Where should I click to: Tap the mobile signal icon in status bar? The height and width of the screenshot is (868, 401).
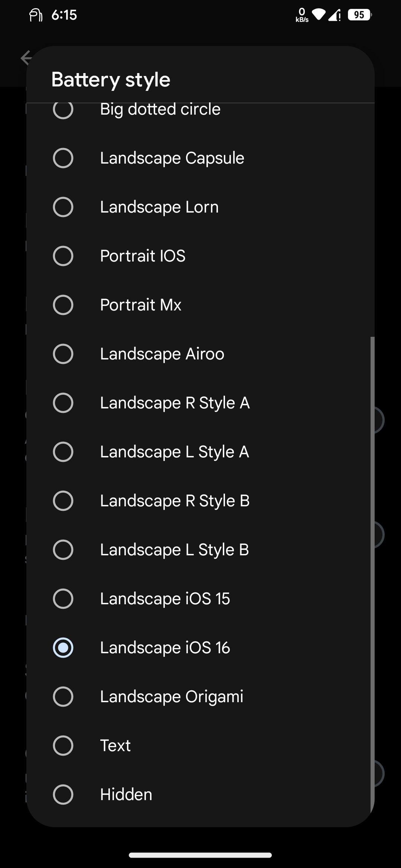335,15
